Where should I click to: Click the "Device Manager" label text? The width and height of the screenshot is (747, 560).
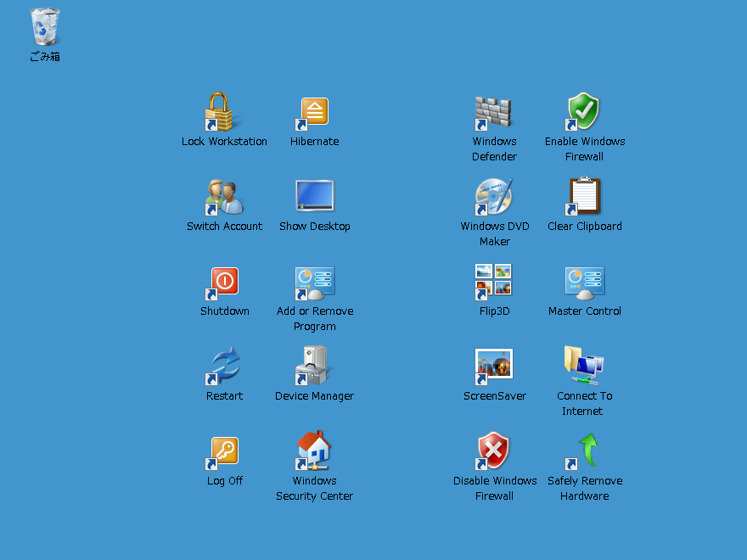coord(314,396)
